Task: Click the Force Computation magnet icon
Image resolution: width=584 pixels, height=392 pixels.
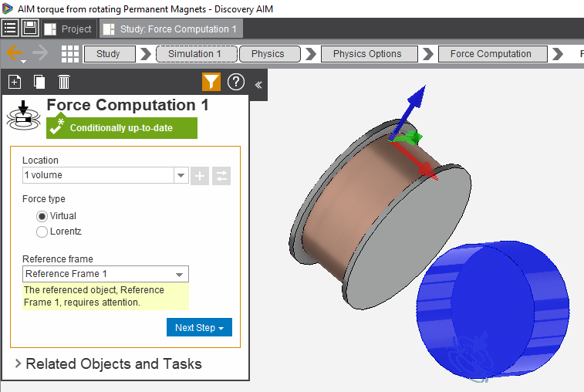Action: tap(23, 116)
